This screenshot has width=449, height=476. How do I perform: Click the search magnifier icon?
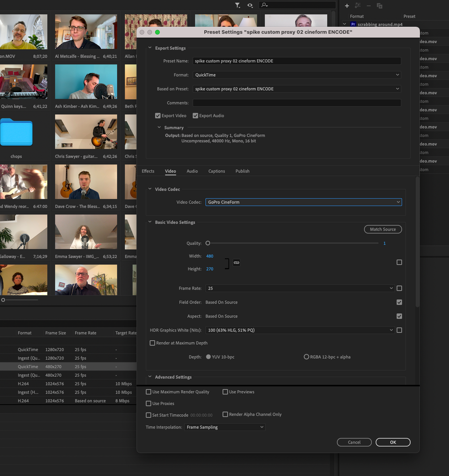[x=264, y=5]
